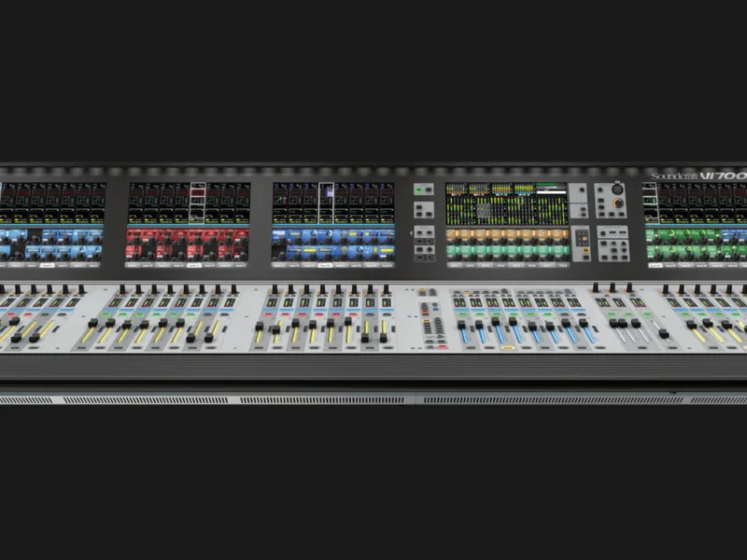Adjust the last blue master fader
The image size is (747, 560).
(x=583, y=323)
